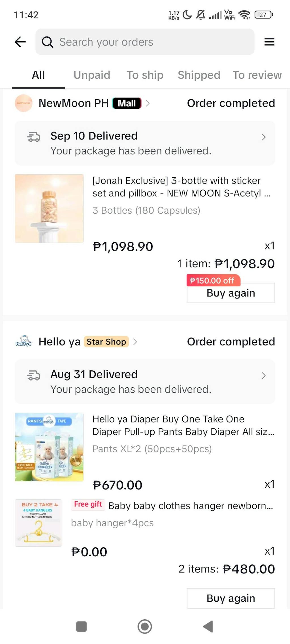Buy again the NewMoon bottle order
This screenshot has height=644, width=290.
[231, 293]
